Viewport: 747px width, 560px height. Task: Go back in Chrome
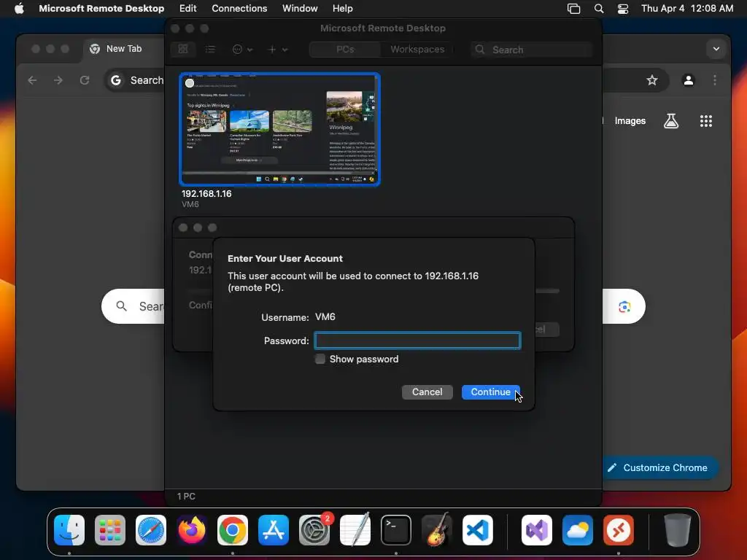pyautogui.click(x=32, y=80)
